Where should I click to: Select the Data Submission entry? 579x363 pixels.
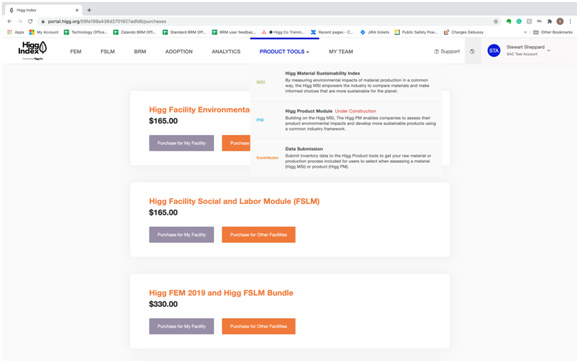point(346,158)
